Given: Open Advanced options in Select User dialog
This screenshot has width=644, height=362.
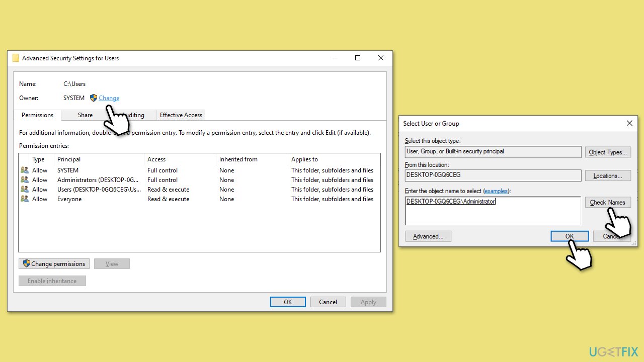Looking at the screenshot, I should click(x=428, y=236).
